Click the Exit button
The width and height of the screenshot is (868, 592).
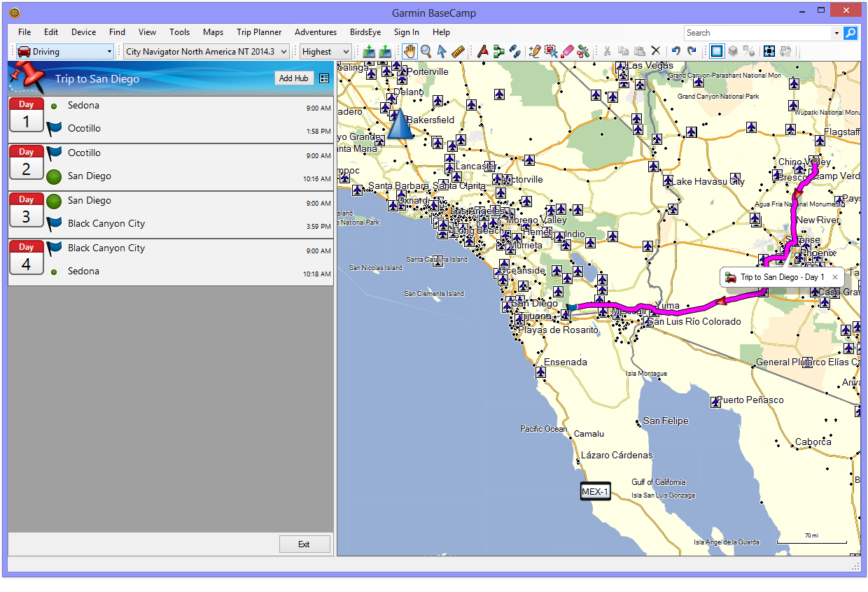304,544
